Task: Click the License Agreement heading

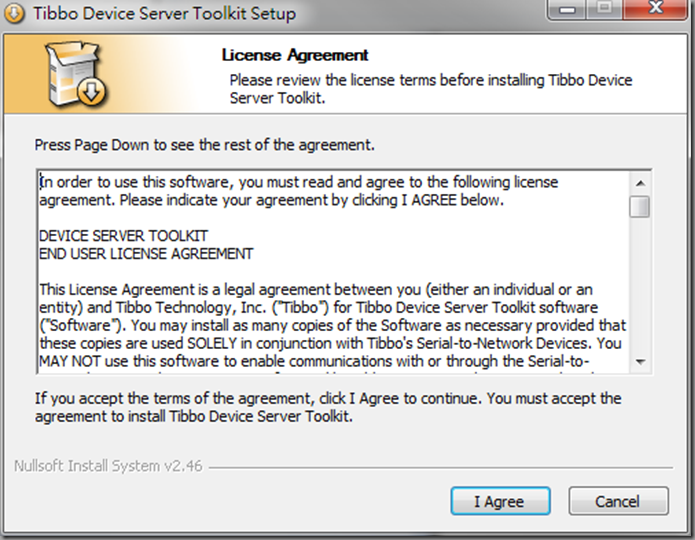Action: pos(295,55)
